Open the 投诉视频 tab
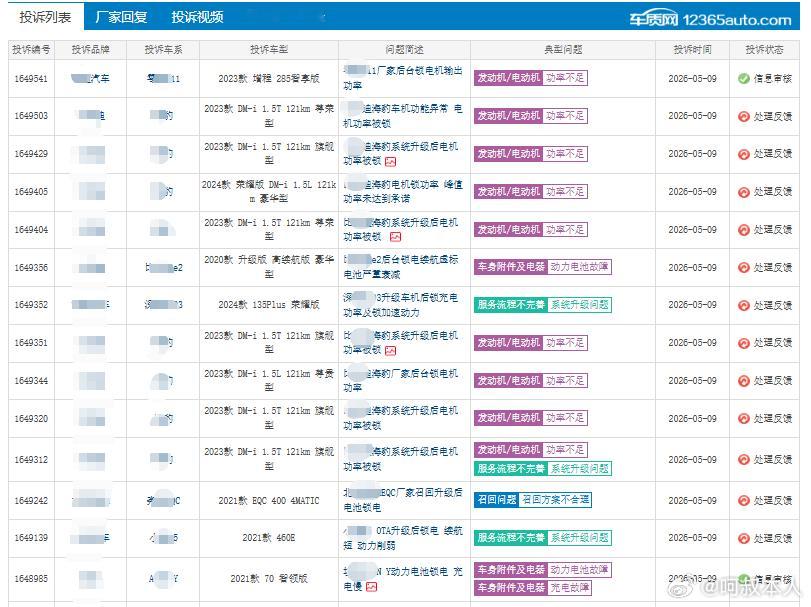Screen dimensions: 811x607 pyautogui.click(x=198, y=17)
